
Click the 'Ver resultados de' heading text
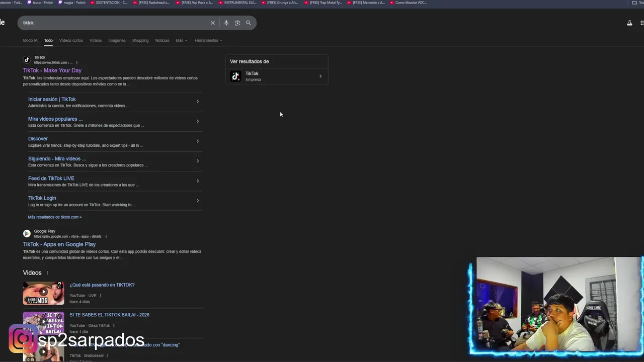(x=250, y=61)
